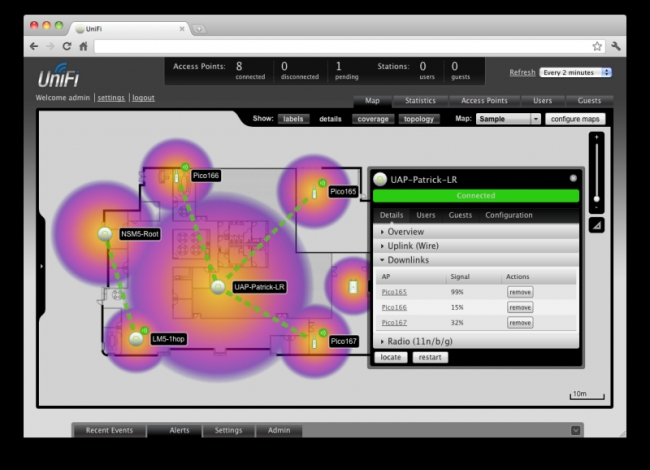
Task: Open the Map selection dropdown showing Sample
Action: [508, 119]
